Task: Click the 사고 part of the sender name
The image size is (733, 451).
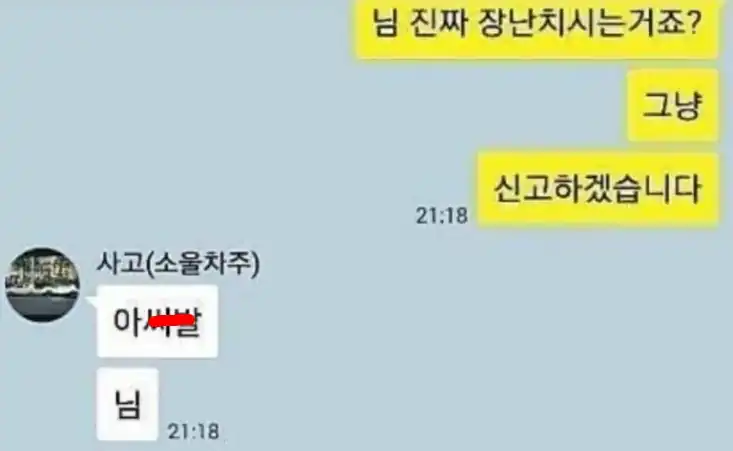Action: point(119,264)
